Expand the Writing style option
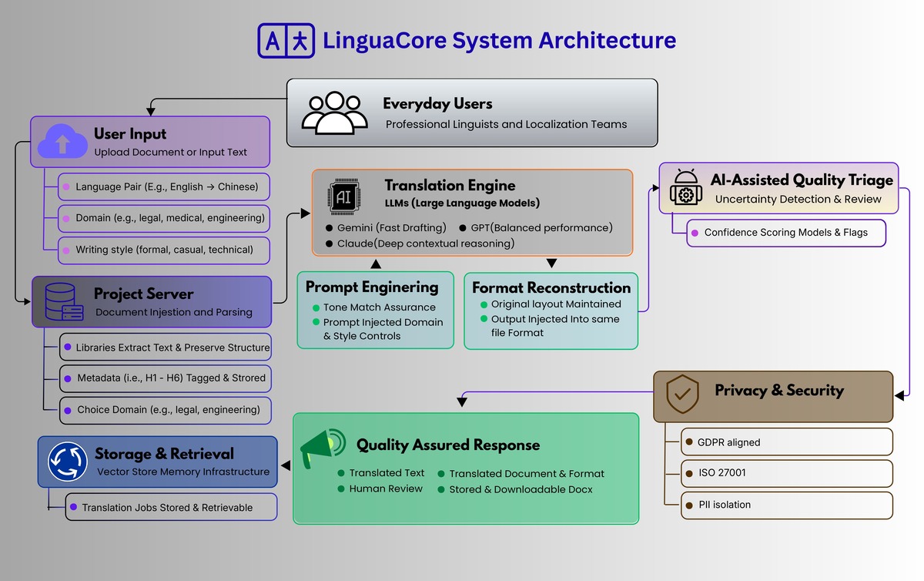Image resolution: width=924 pixels, height=581 pixels. click(x=164, y=250)
